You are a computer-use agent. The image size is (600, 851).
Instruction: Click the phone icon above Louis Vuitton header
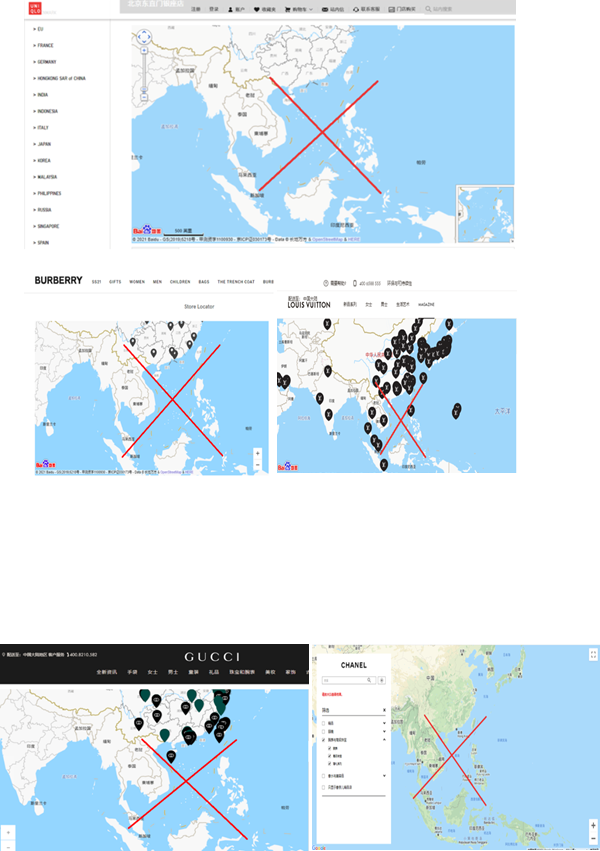(355, 283)
